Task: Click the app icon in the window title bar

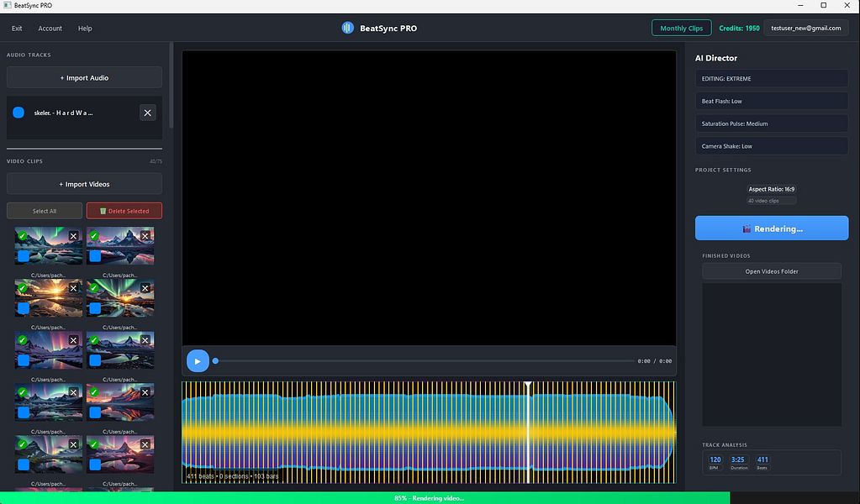Action: tap(7, 5)
